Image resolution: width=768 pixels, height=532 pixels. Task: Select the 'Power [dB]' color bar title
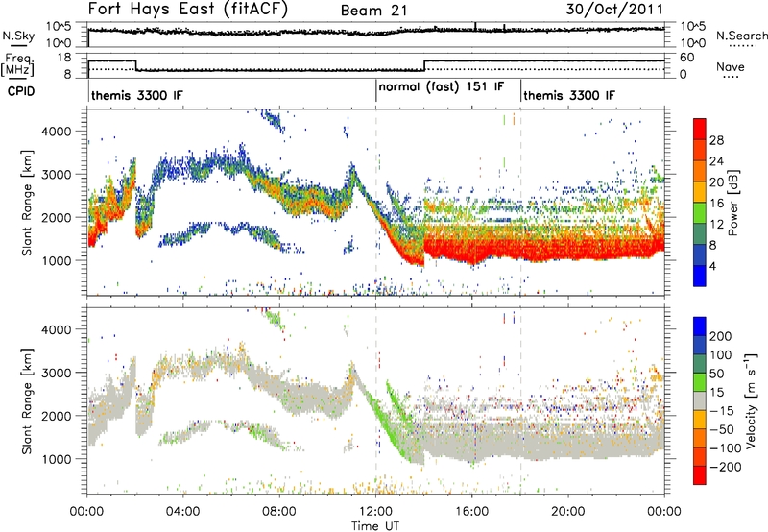click(x=732, y=203)
